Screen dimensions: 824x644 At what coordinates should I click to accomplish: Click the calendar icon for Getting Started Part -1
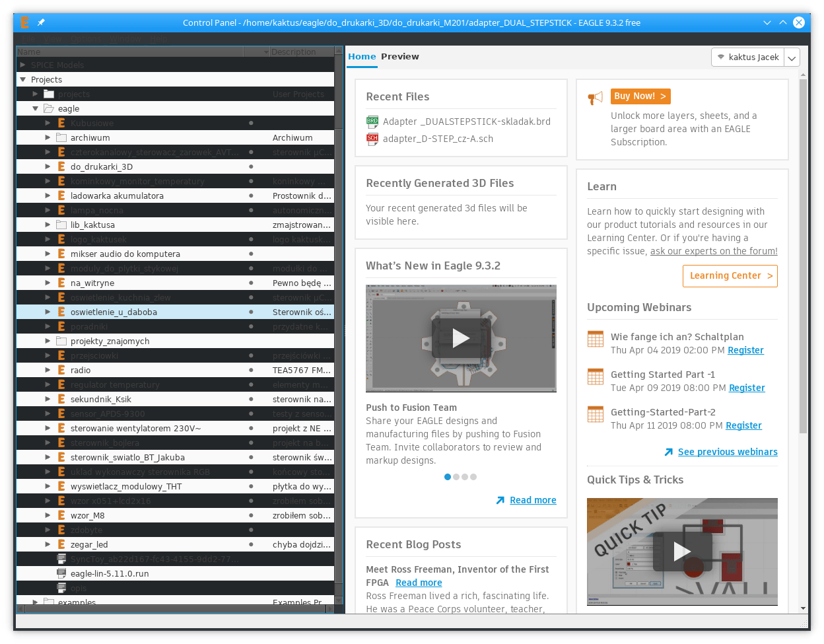tap(596, 376)
